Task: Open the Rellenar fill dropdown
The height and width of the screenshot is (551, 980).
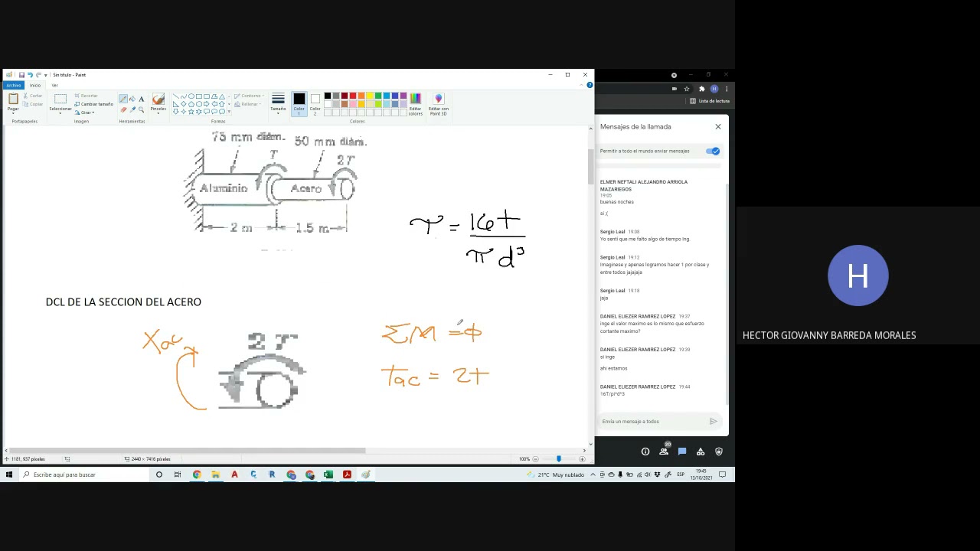Action: pyautogui.click(x=247, y=104)
